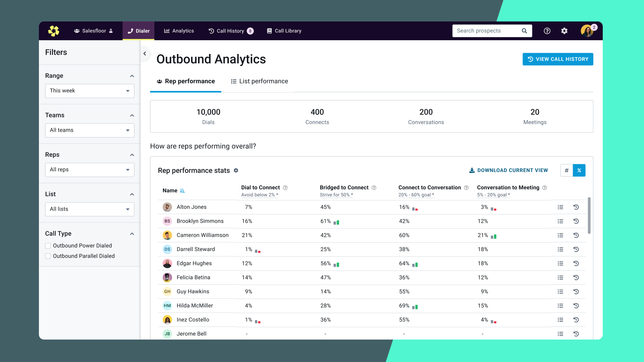
Task: Switch to List performance tab
Action: (x=259, y=81)
